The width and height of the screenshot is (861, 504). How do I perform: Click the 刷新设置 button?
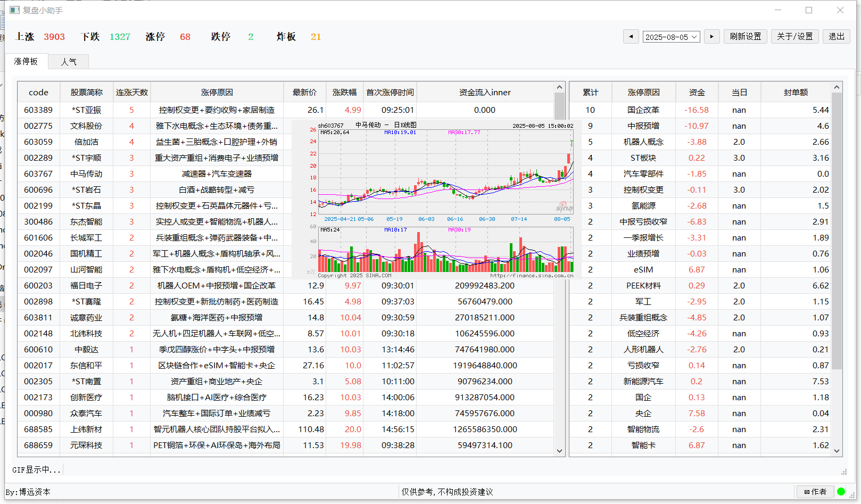745,36
